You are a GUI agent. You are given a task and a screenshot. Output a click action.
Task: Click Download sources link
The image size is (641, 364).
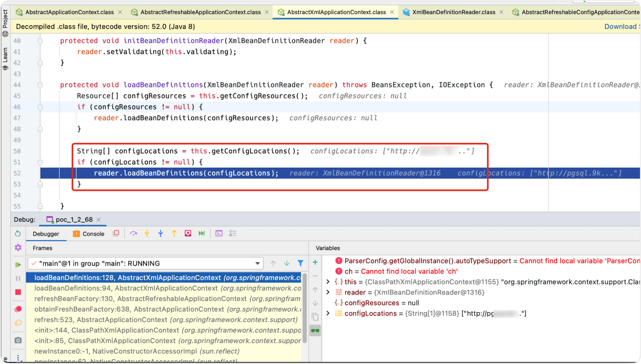coord(622,27)
